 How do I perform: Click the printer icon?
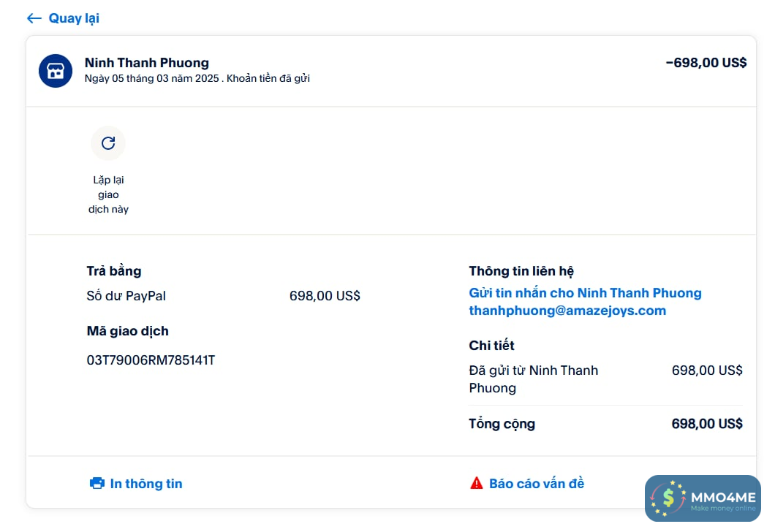point(97,483)
